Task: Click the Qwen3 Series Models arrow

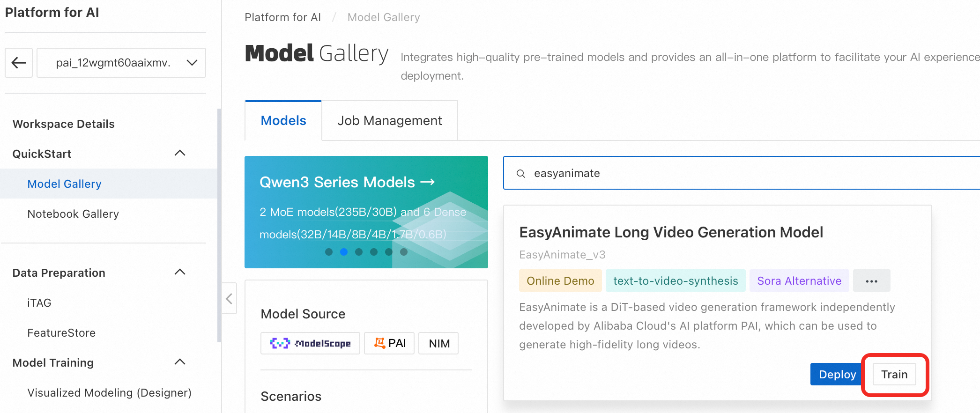Action: tap(428, 182)
